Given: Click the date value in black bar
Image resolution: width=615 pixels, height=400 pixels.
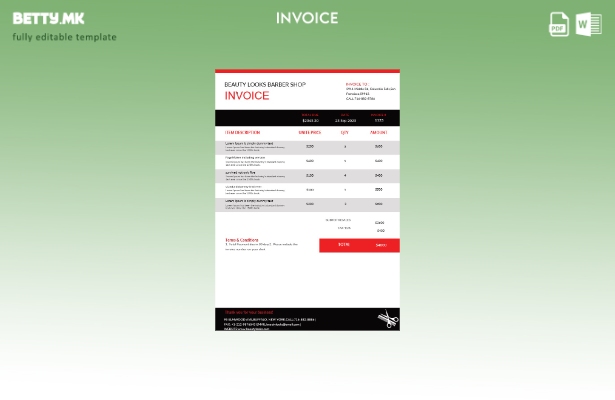Looking at the screenshot, I should (345, 120).
